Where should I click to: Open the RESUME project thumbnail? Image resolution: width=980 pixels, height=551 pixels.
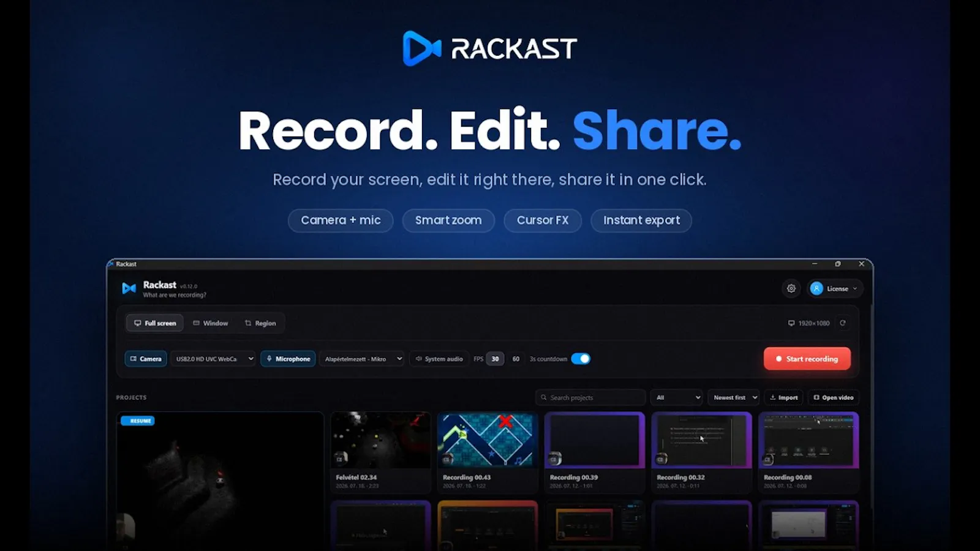pos(220,481)
